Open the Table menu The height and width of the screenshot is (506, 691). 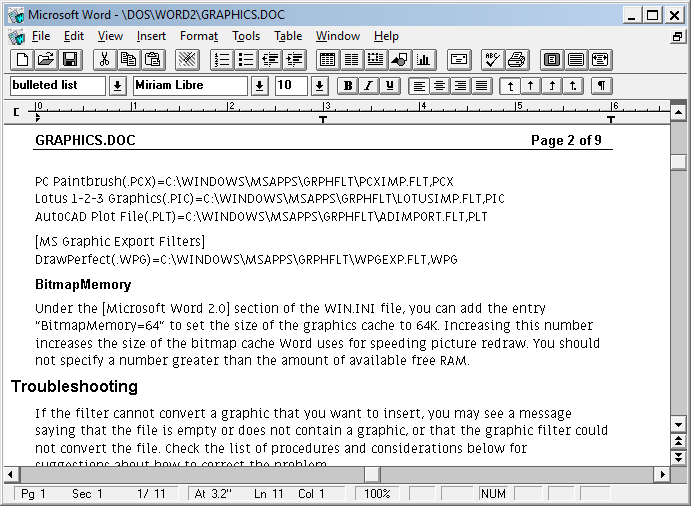pyautogui.click(x=288, y=36)
